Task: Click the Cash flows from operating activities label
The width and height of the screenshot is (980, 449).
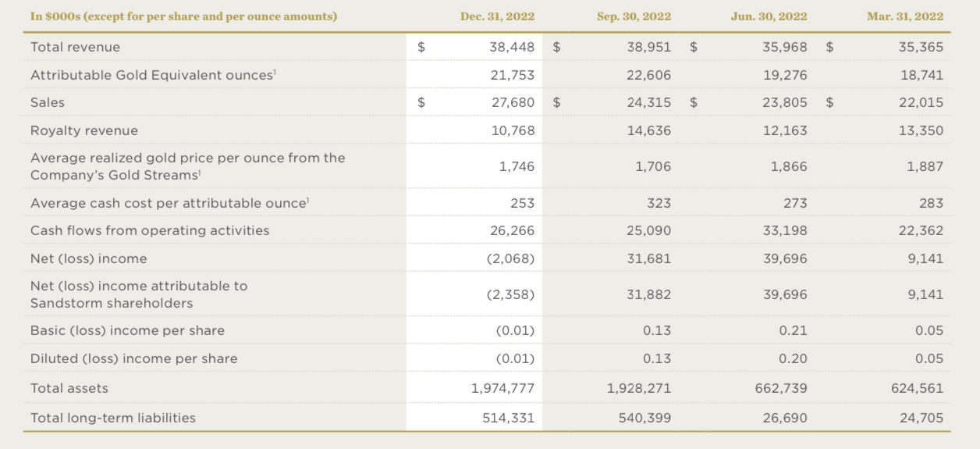Action: click(150, 230)
